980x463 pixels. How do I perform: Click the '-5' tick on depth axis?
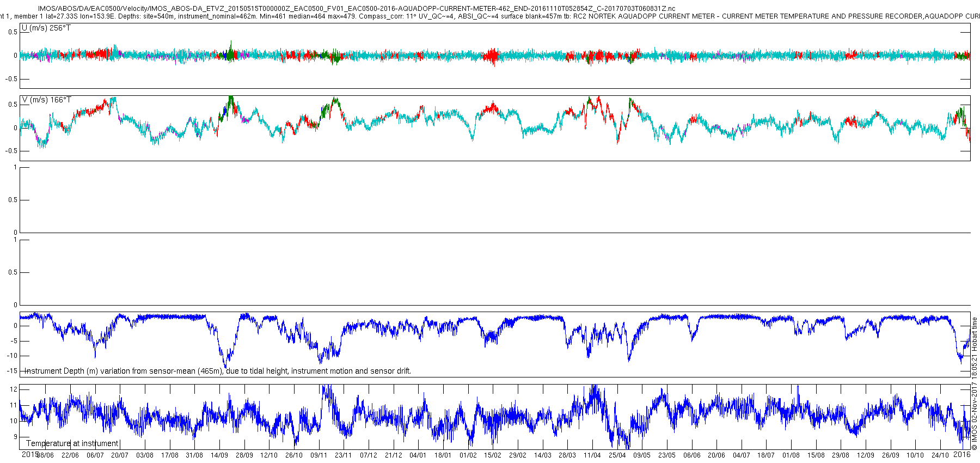(x=14, y=341)
